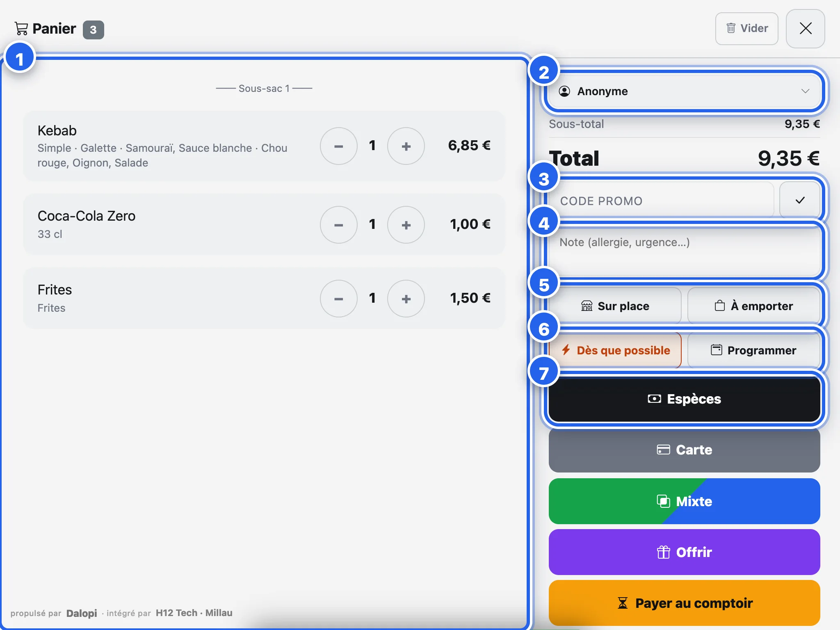Increase Coca-Cola Zero quantity
Image resolution: width=840 pixels, height=630 pixels.
click(406, 225)
